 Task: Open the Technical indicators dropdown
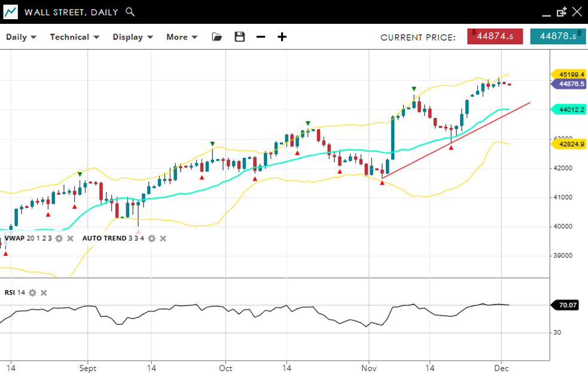coord(74,37)
